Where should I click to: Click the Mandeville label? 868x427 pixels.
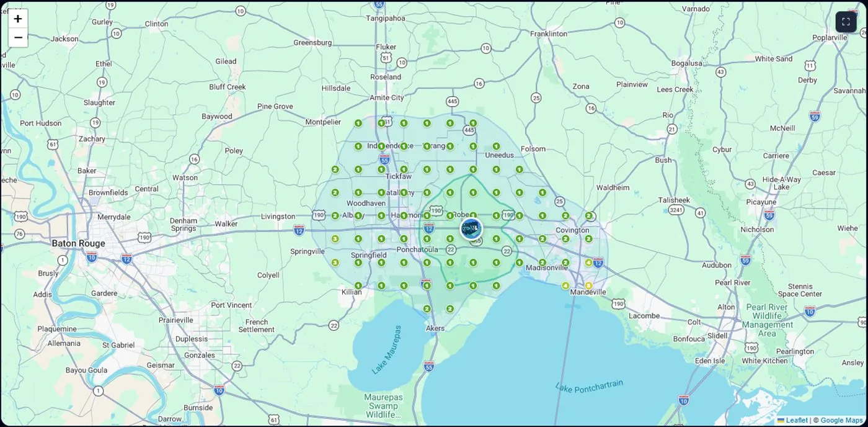tap(587, 292)
